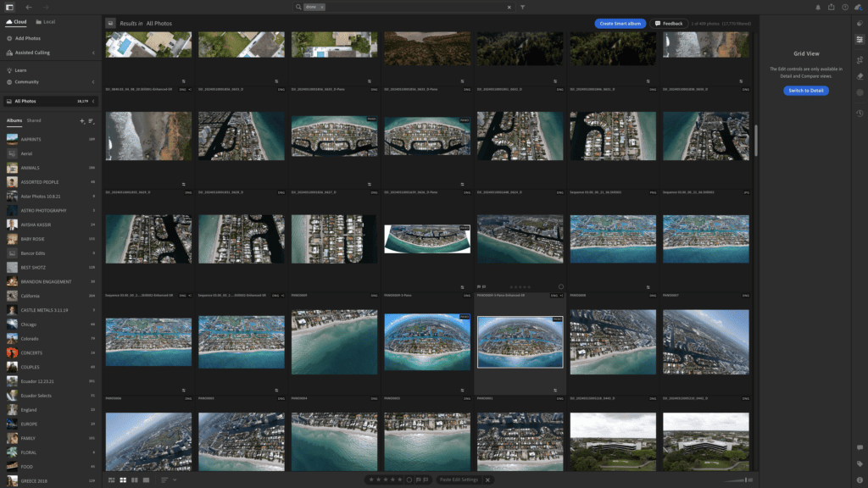Viewport: 868px width, 488px height.
Task: Click the search magnifier icon
Action: click(298, 7)
